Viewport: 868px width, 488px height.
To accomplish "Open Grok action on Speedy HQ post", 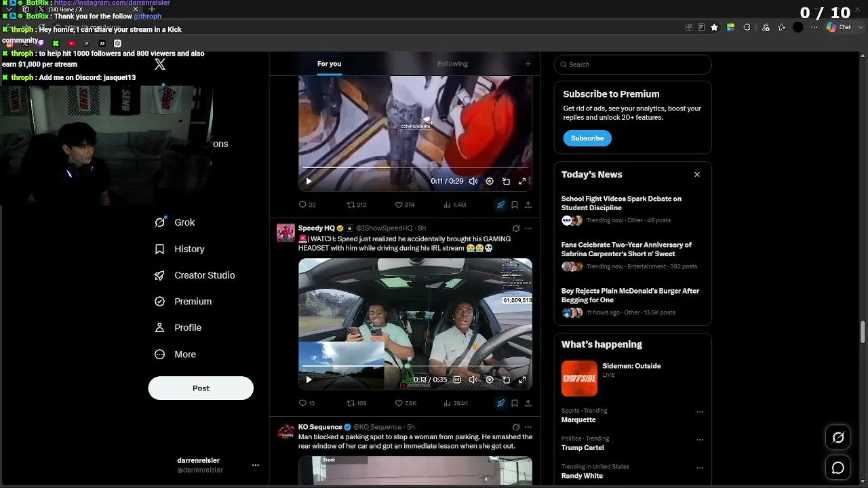I will point(516,228).
